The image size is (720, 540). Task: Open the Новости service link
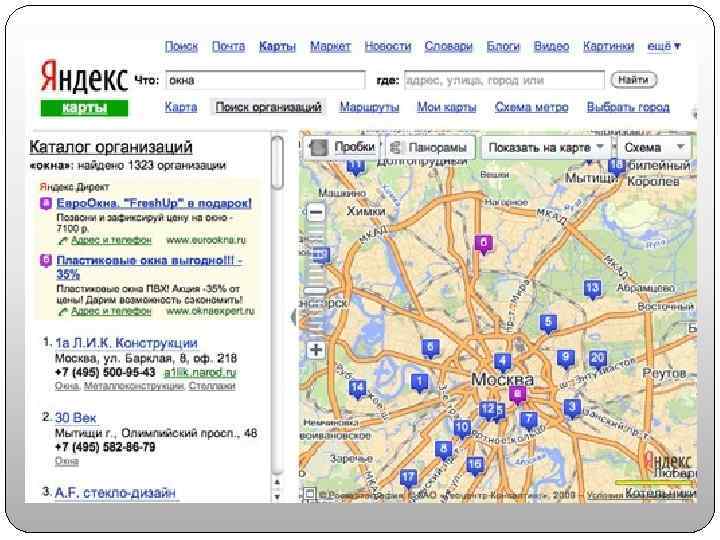pos(388,46)
